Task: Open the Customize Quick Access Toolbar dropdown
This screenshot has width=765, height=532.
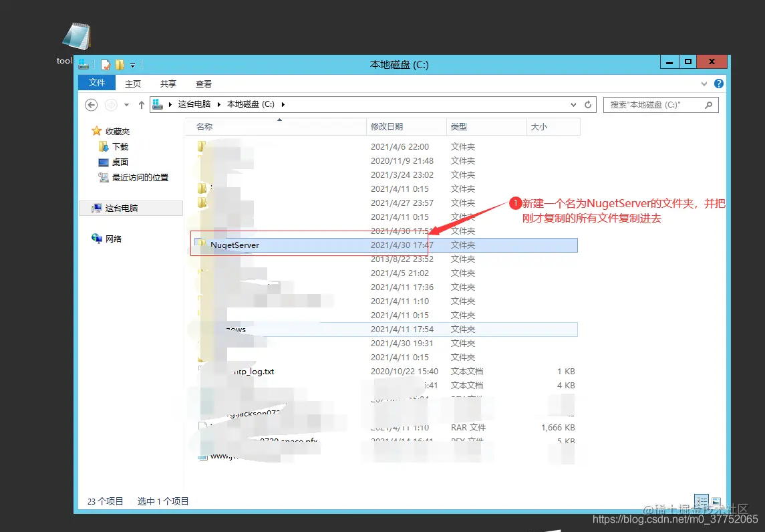Action: [x=132, y=65]
